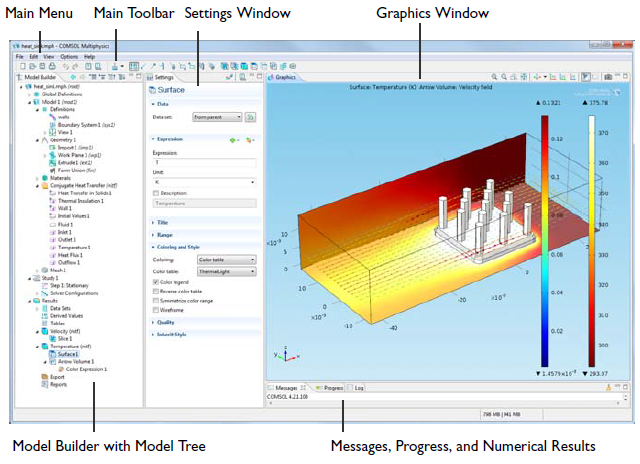The height and width of the screenshot is (464, 640).
Task: Click the camera Image Snapshot icon
Action: [608, 77]
